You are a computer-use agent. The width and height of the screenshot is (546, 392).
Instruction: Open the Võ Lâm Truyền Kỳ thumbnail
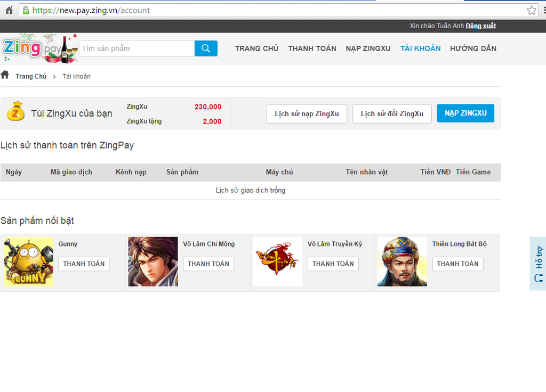[277, 262]
